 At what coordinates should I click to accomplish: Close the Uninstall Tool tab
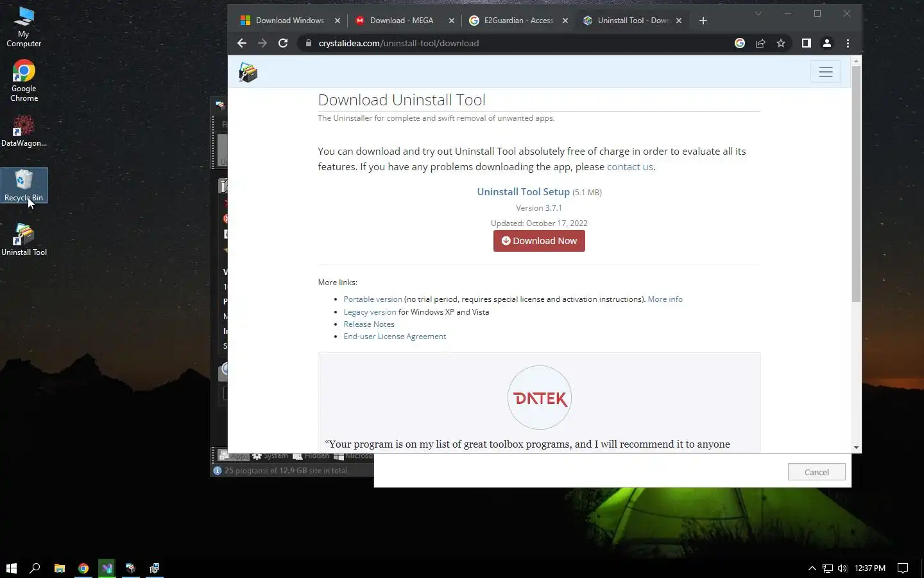pos(679,21)
